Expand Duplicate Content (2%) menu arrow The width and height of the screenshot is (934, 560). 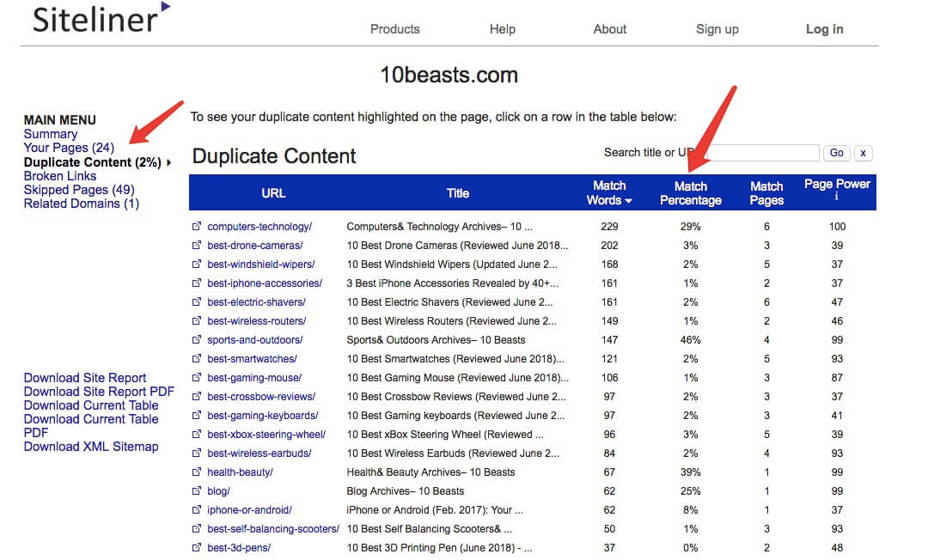tap(169, 162)
